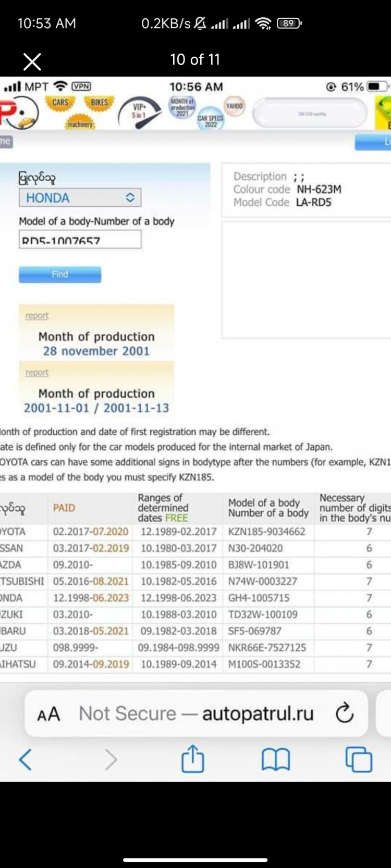Click the body number input field
Viewport: 391px width, 868px height.
click(80, 240)
